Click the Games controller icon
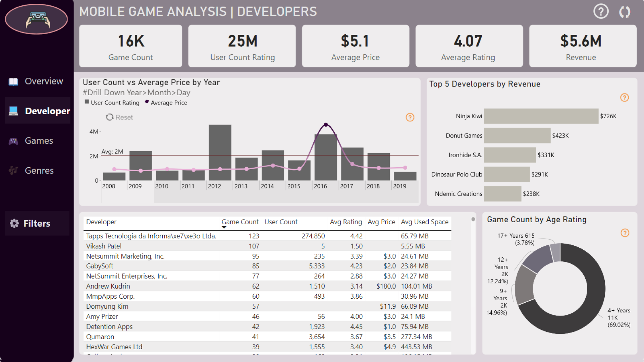Viewport: 644px width, 362px height. pos(13,141)
